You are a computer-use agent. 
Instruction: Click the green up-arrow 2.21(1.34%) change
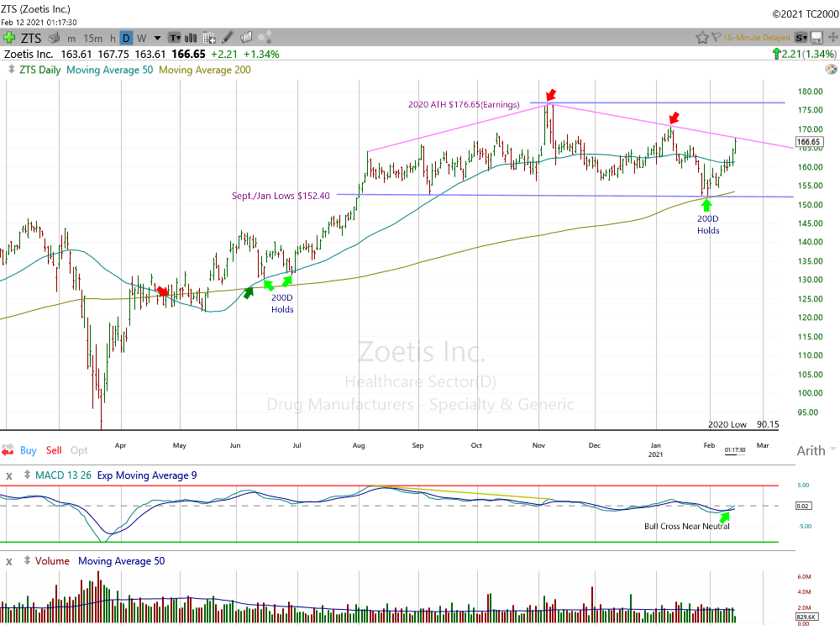pos(804,54)
